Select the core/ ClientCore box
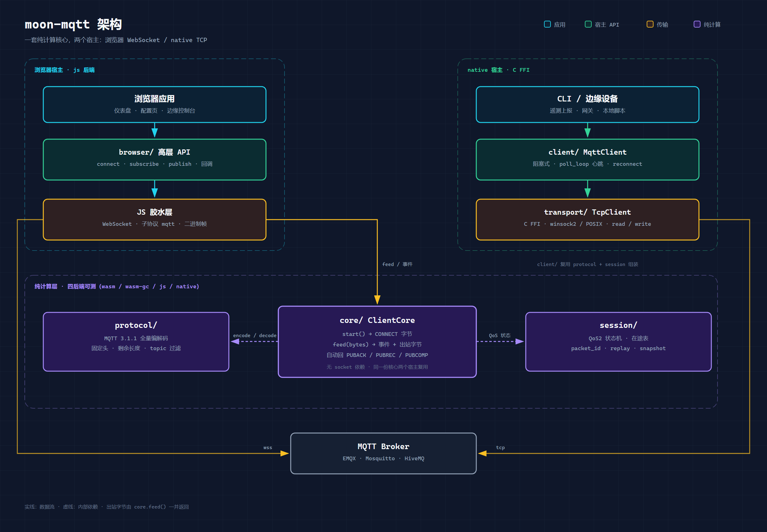The image size is (767, 532). click(x=377, y=342)
